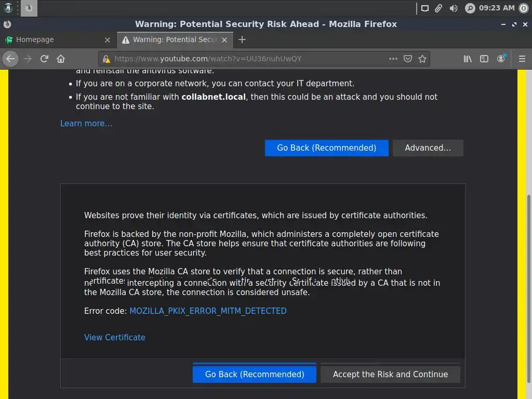Click Go Back (Recommended) in advanced panel
This screenshot has height=399, width=532.
tap(255, 374)
